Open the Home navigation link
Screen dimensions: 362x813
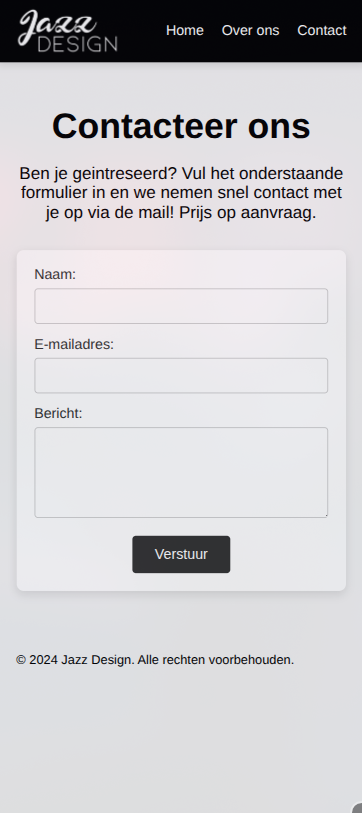click(x=185, y=31)
